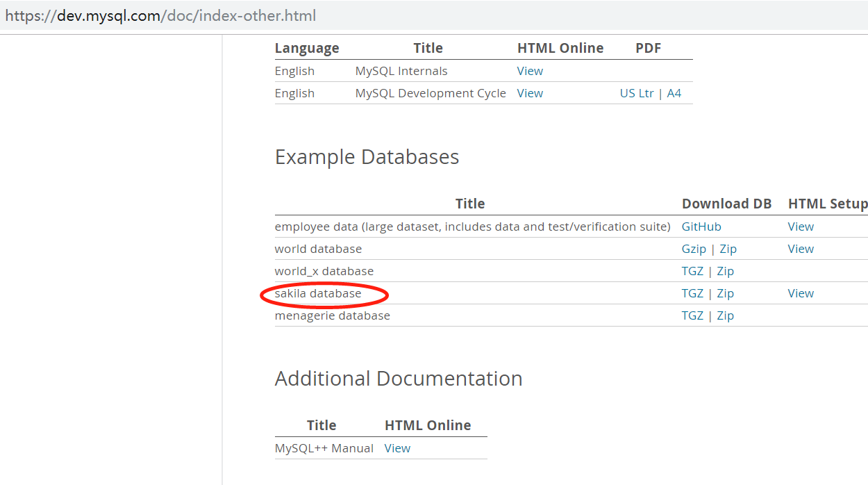Viewport: 868px width, 485px height.
Task: View the MySQL++ Manual online
Action: pyautogui.click(x=397, y=447)
